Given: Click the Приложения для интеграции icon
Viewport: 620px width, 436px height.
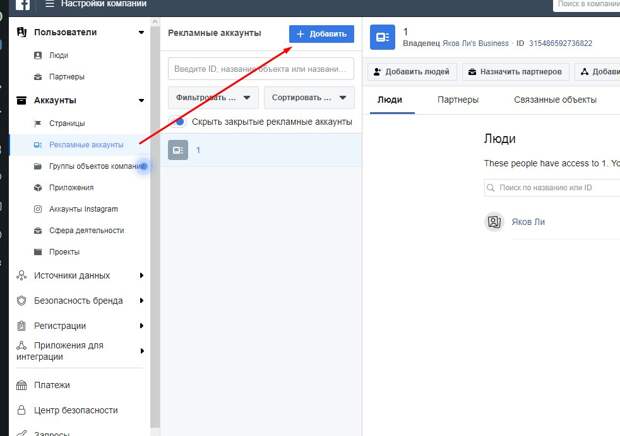Looking at the screenshot, I should [x=21, y=345].
